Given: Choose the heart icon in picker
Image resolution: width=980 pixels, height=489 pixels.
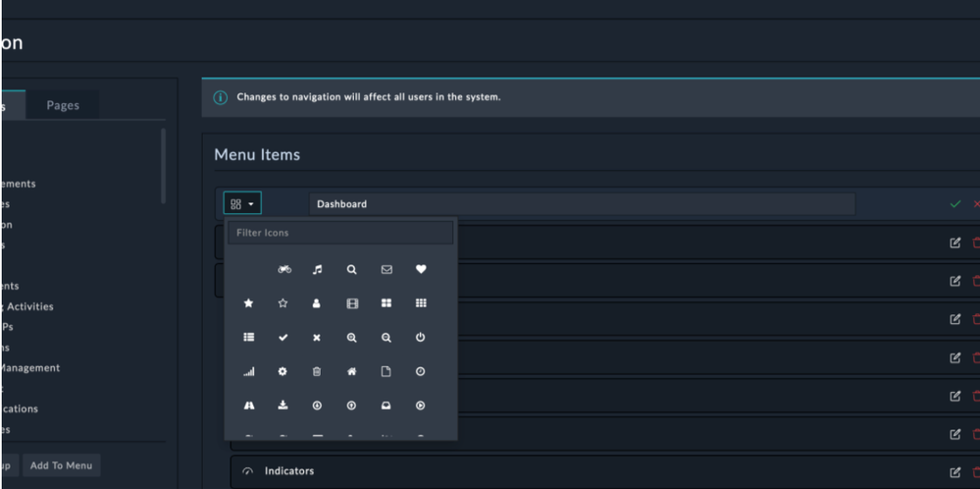Looking at the screenshot, I should (421, 269).
